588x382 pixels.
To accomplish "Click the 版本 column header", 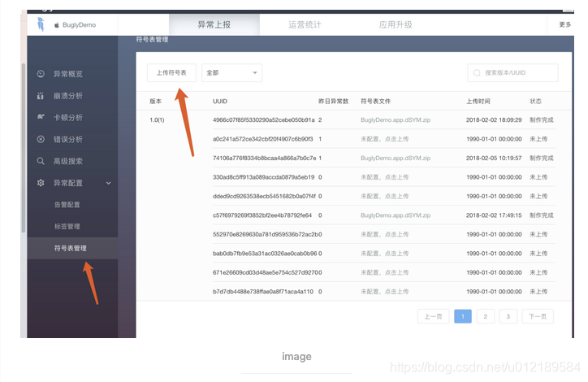I will [x=155, y=102].
